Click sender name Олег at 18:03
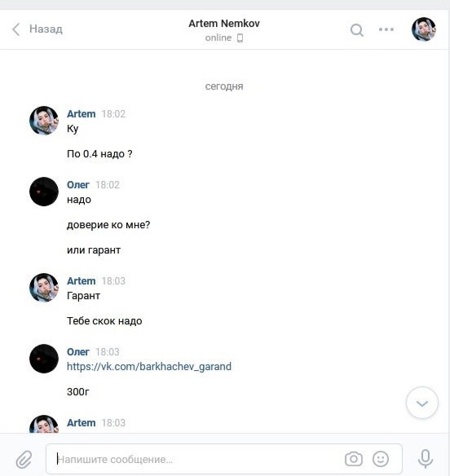 tap(78, 352)
